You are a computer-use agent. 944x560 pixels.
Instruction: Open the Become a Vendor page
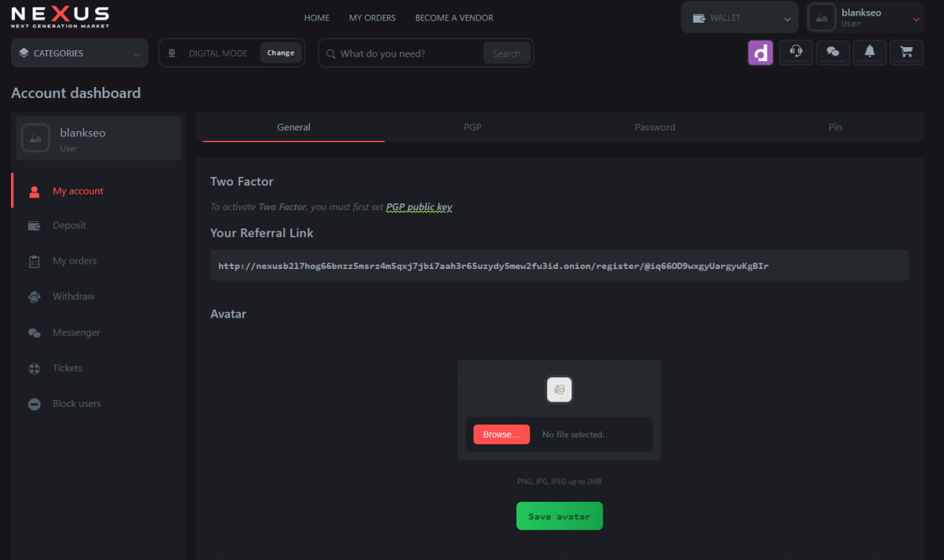click(454, 18)
